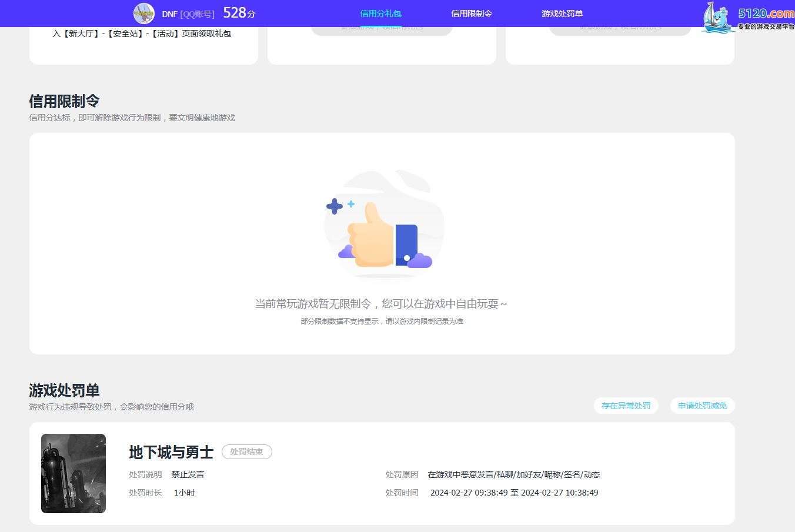
Task: Open the 信用分礼包 tab
Action: click(380, 14)
